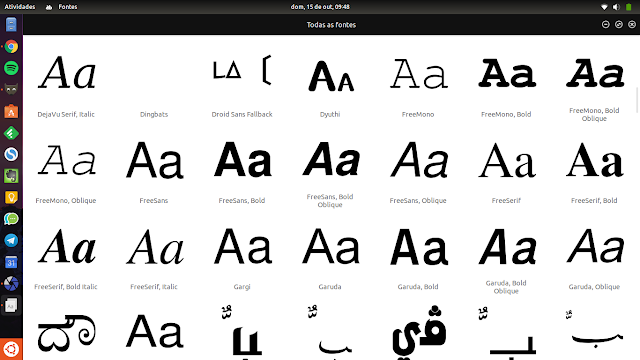Open the clock showing dom, 15 de out
Viewport: 640px width, 360px height.
[320, 7]
